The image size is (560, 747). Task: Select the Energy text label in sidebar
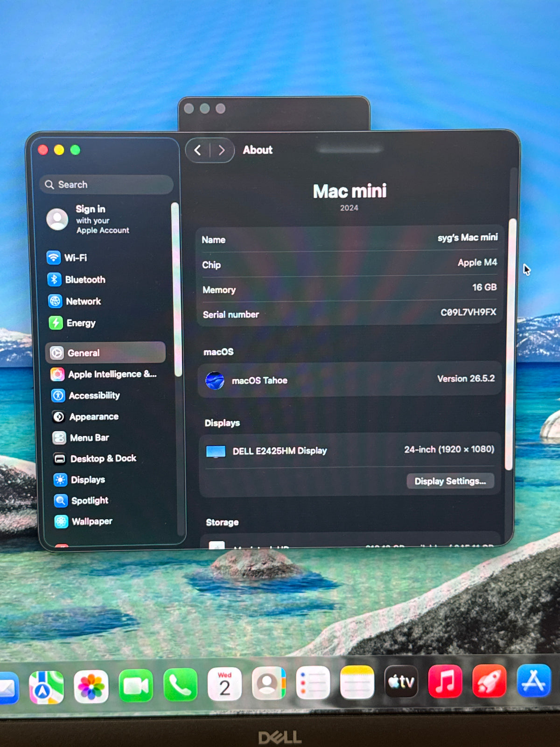[81, 323]
